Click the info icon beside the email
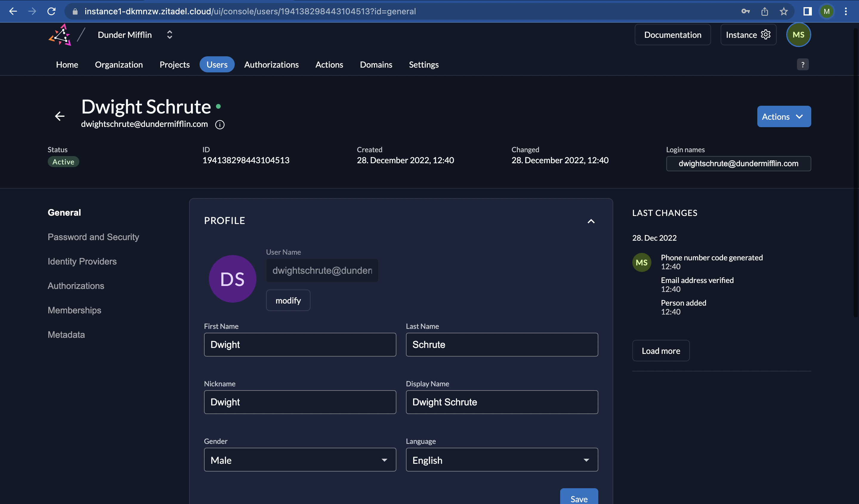 [220, 125]
